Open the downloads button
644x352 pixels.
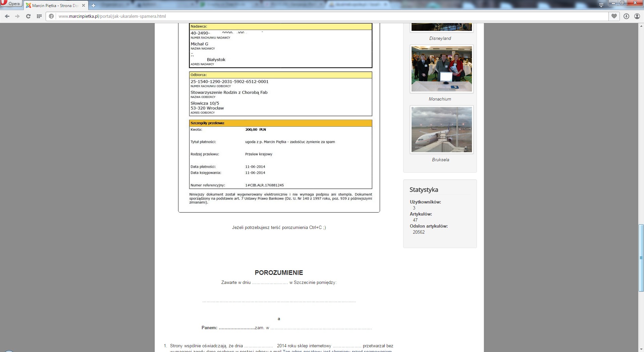tap(626, 16)
